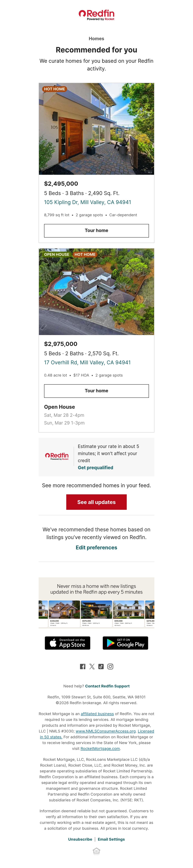Screen dimensions: 193x868
Task: Open 17 Overhill Rd address link
Action: 87,362
